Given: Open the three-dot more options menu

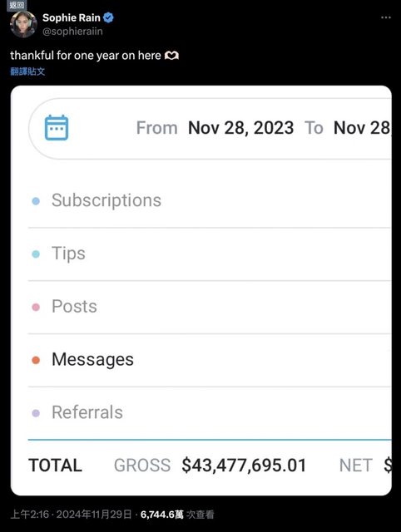Looking at the screenshot, I should coord(386,17).
